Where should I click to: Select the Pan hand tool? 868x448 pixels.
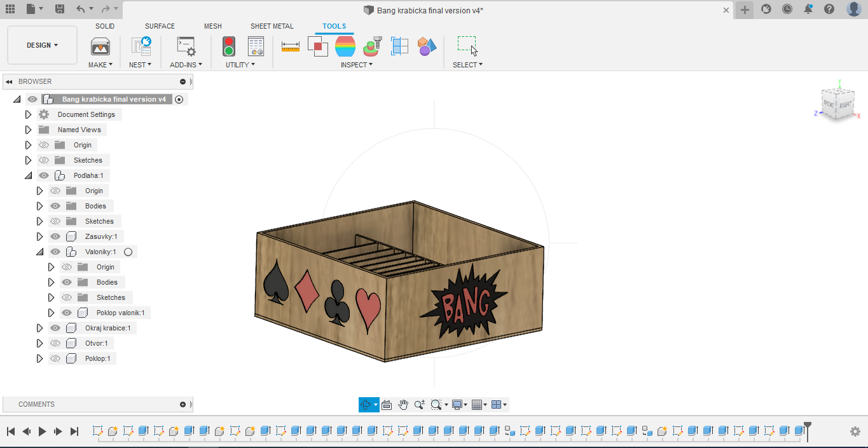pos(403,405)
